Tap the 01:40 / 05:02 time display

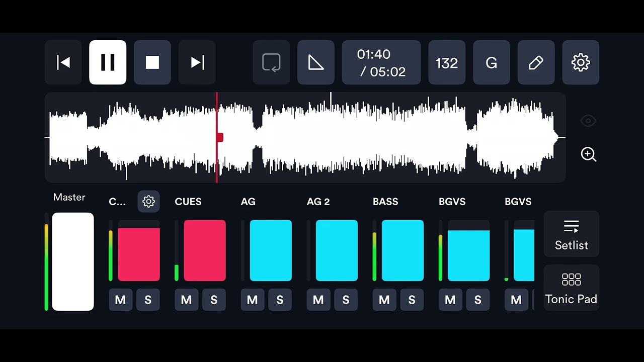pyautogui.click(x=381, y=62)
